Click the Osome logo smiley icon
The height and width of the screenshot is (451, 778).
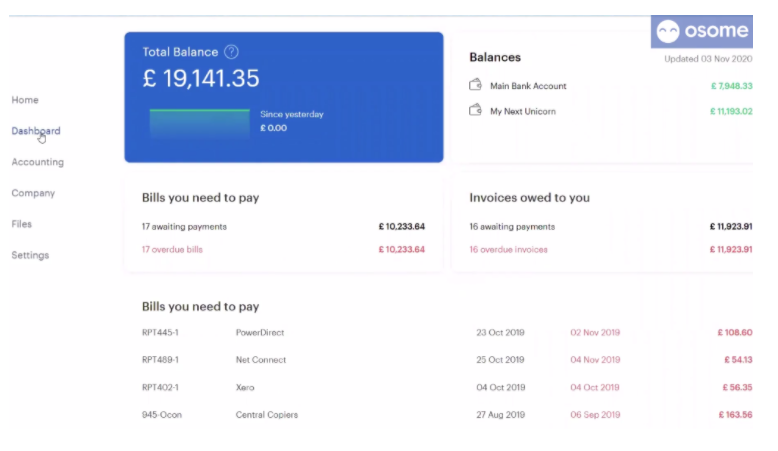667,31
